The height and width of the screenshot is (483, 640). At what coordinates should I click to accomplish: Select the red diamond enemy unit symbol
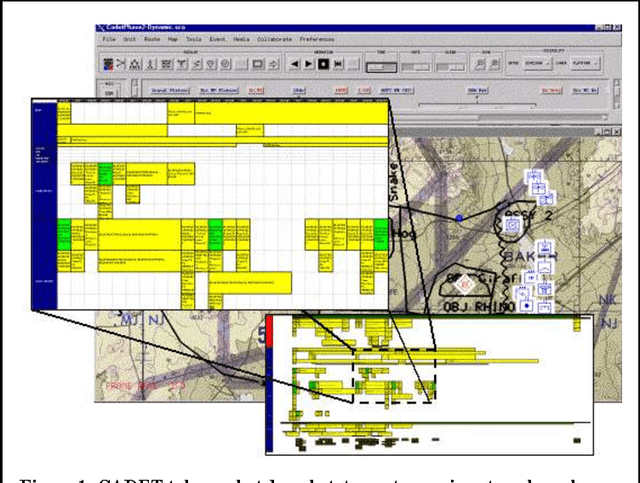pyautogui.click(x=464, y=285)
